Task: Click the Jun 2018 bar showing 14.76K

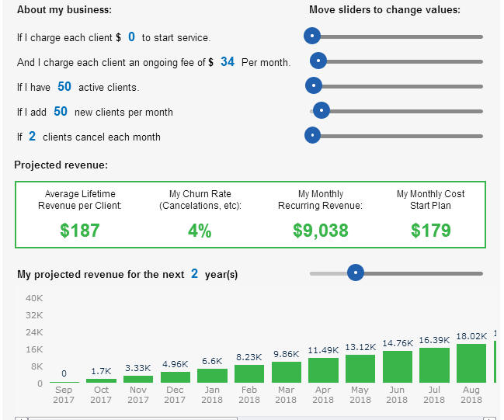Action: pyautogui.click(x=398, y=367)
